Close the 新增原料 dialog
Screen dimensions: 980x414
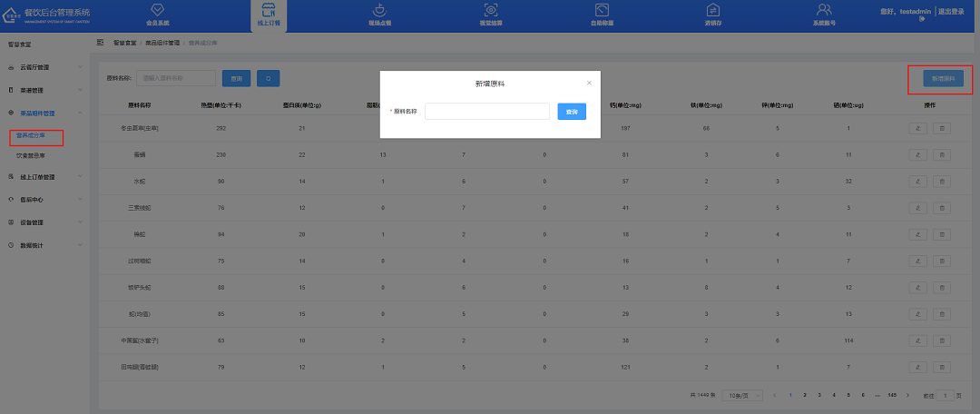(x=589, y=83)
